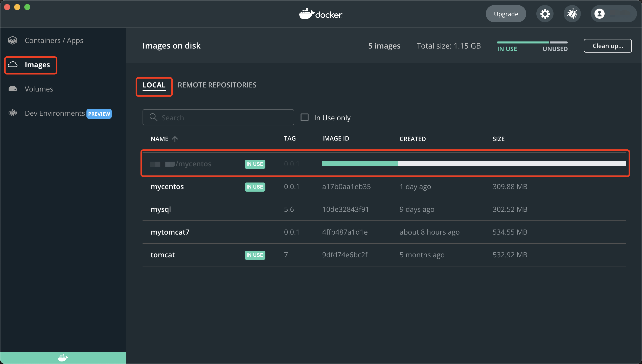Select the mysql image row

click(x=384, y=209)
